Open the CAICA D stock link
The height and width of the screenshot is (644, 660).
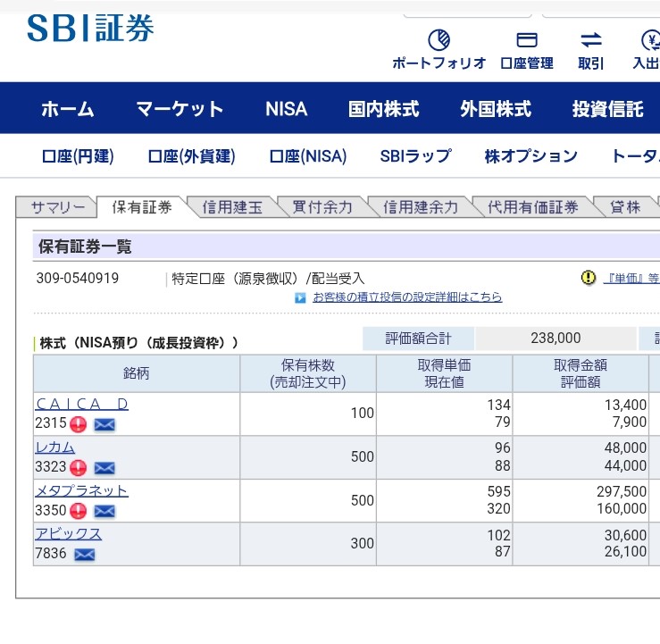tap(81, 404)
